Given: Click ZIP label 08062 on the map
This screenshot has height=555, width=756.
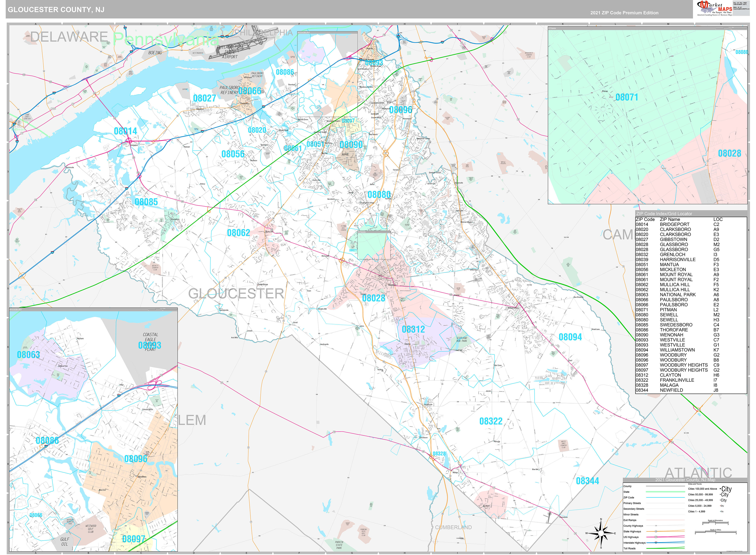Looking at the screenshot, I should coord(238,233).
